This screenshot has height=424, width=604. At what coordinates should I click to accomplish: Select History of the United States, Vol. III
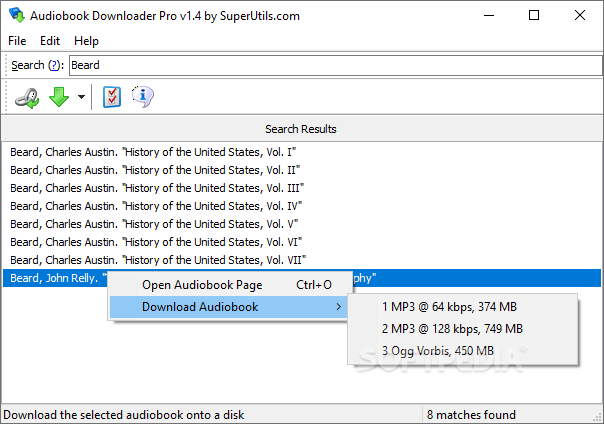click(x=157, y=188)
